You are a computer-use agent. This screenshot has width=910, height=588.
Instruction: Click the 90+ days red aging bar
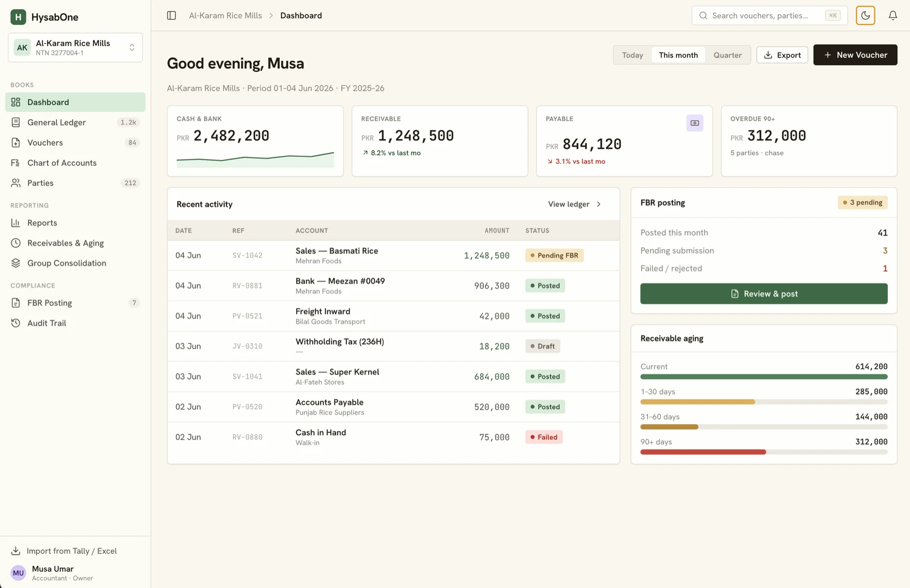[763, 452]
